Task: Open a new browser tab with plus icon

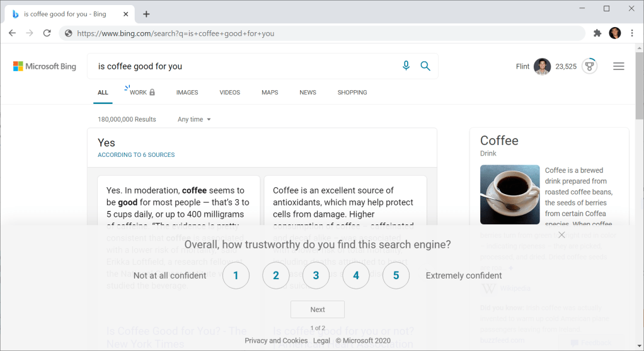Action: 146,14
